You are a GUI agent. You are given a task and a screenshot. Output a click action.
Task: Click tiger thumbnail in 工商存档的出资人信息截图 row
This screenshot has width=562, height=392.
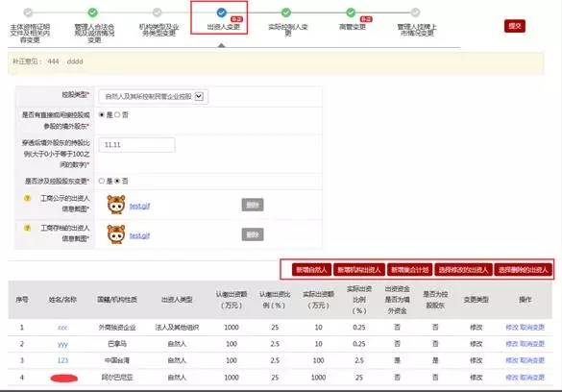[116, 234]
